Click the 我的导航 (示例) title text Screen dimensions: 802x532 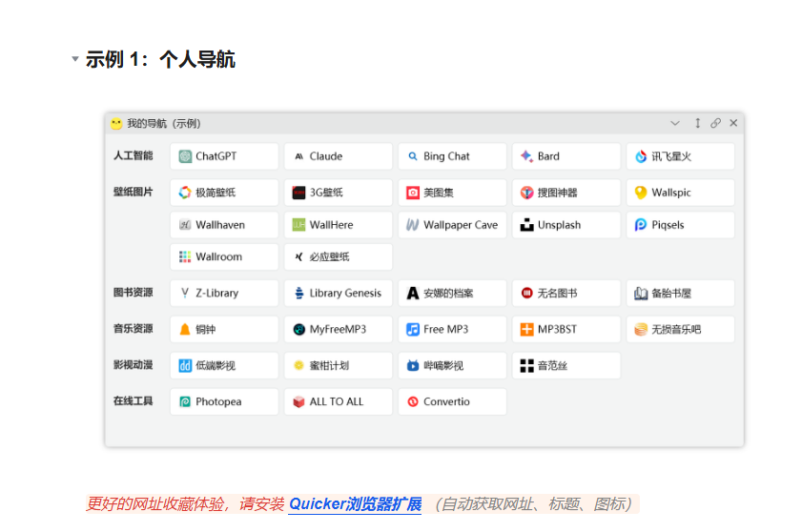coord(164,123)
